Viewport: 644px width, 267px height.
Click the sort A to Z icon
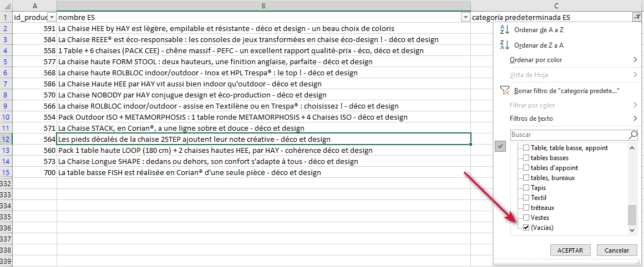[504, 30]
